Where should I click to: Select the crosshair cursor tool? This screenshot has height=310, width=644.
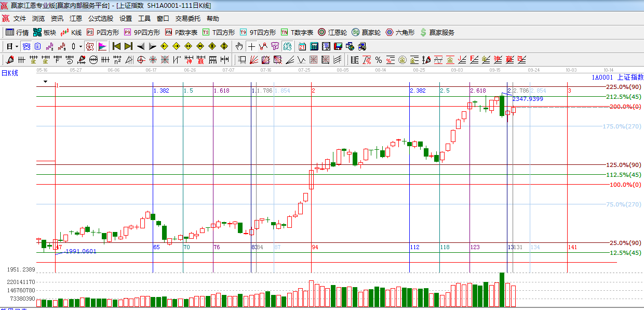click(251, 46)
